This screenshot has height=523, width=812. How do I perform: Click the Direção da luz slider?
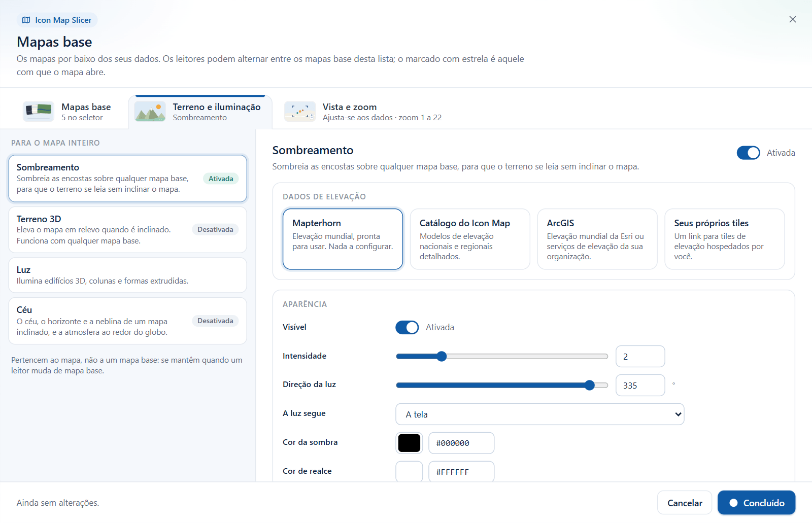point(502,385)
